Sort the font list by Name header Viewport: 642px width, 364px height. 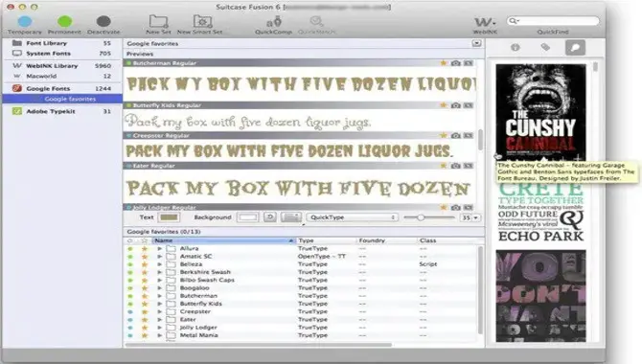223,240
